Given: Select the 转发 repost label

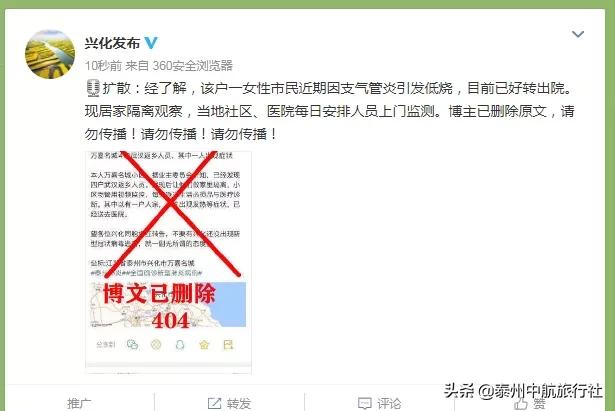Looking at the screenshot, I should [x=239, y=403].
